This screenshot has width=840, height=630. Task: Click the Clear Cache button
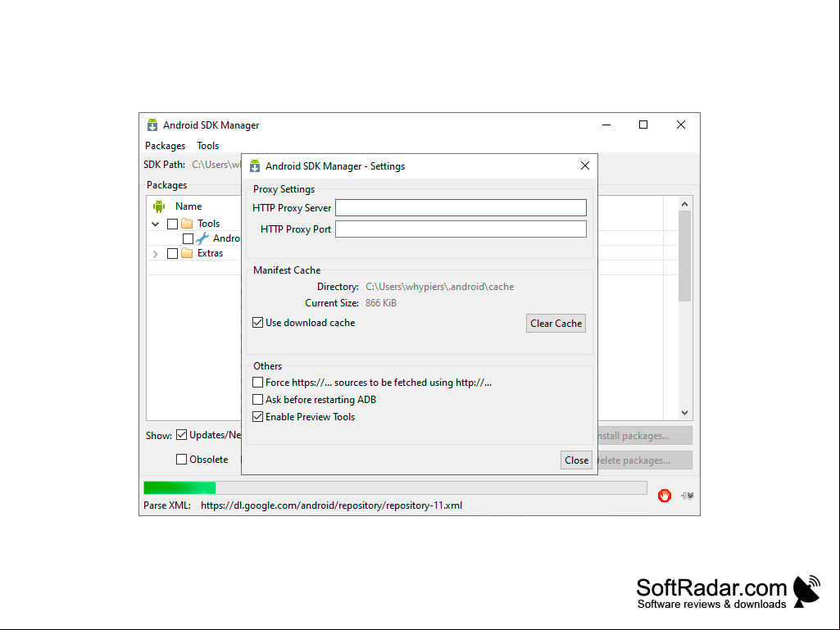pos(556,323)
